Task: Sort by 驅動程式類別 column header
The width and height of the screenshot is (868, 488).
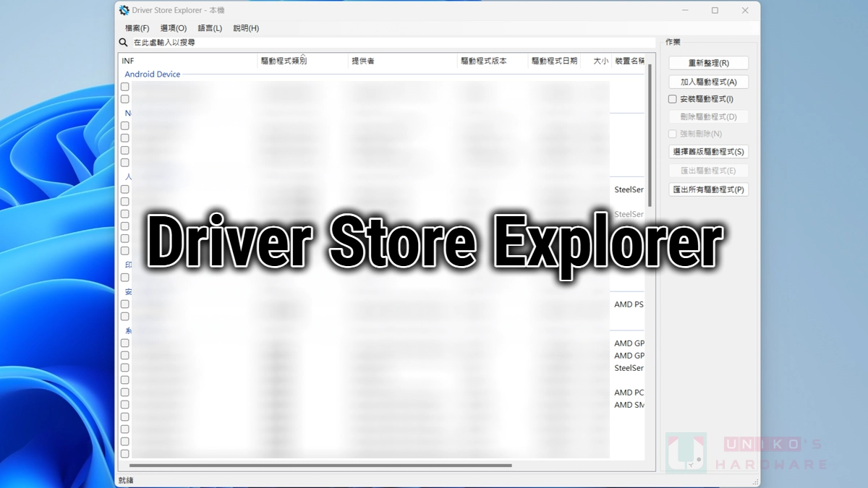Action: 303,61
